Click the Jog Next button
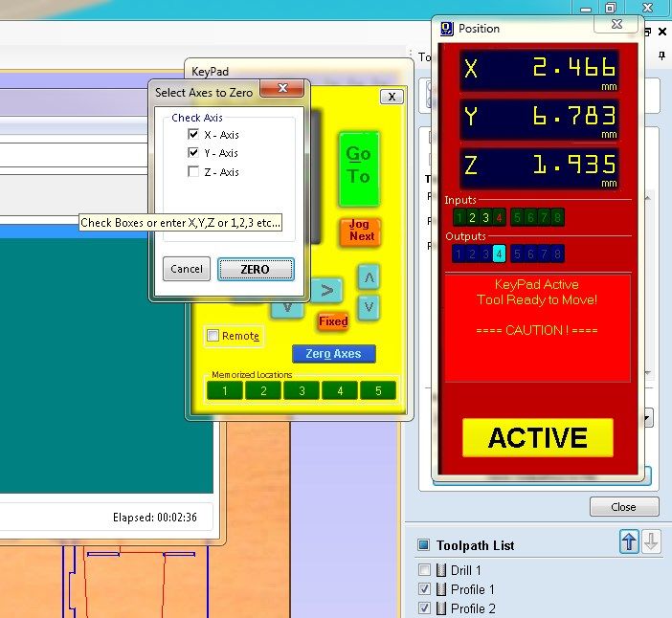The height and width of the screenshot is (618, 672). 361,232
